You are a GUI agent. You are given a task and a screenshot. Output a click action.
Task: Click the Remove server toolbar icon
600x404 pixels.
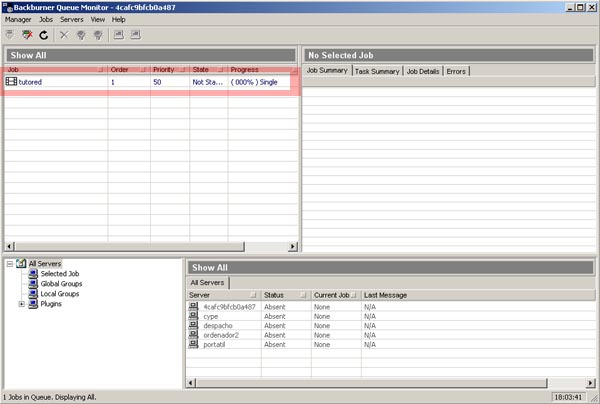135,35
